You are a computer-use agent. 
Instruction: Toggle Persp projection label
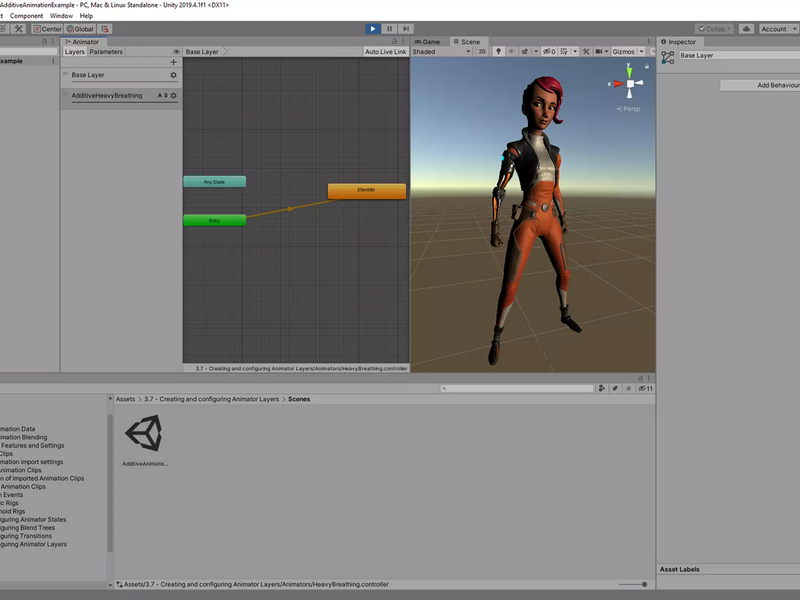(x=628, y=109)
